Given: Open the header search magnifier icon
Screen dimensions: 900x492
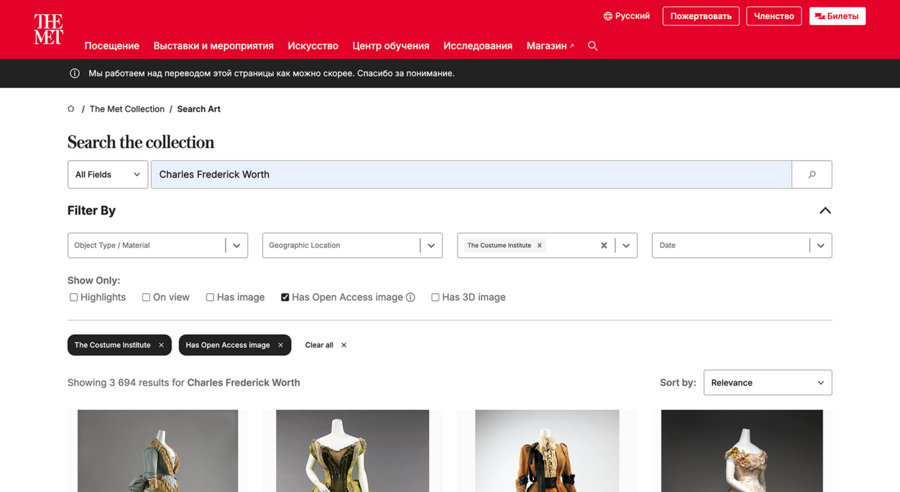Looking at the screenshot, I should pos(593,46).
